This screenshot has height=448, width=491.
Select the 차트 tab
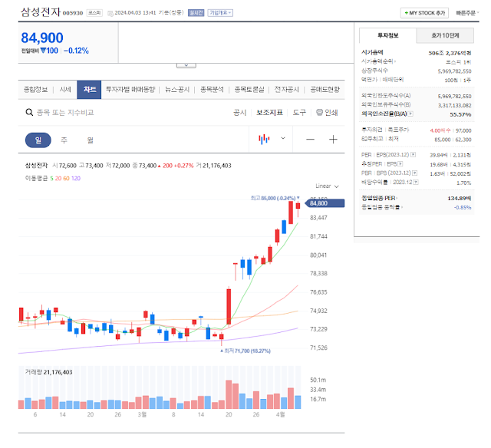pyautogui.click(x=89, y=90)
